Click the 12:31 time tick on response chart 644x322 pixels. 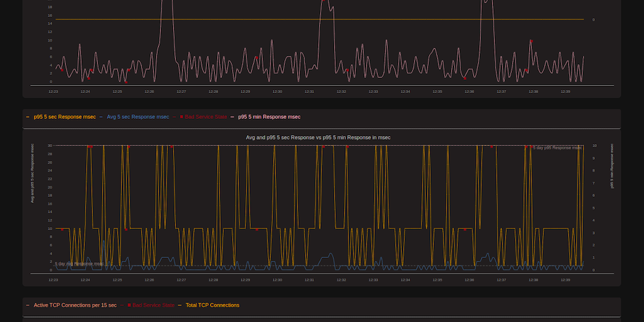(x=309, y=280)
